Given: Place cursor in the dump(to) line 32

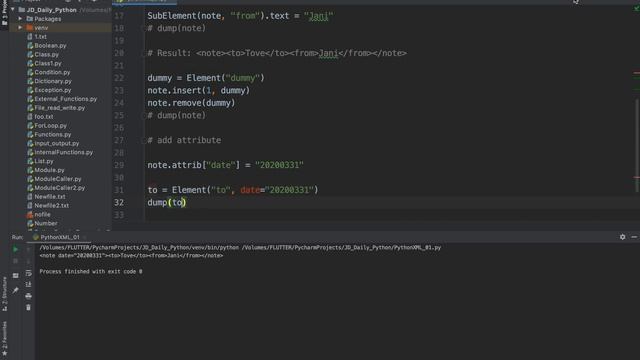Looking at the screenshot, I should 167,202.
